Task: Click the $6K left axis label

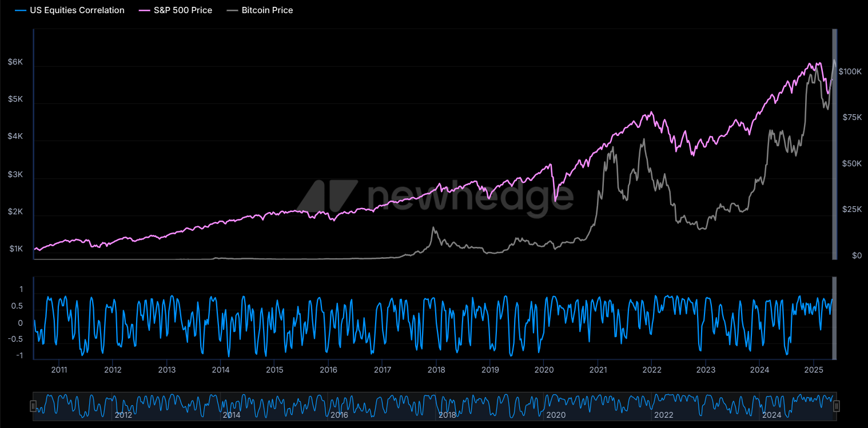Action: (x=15, y=62)
